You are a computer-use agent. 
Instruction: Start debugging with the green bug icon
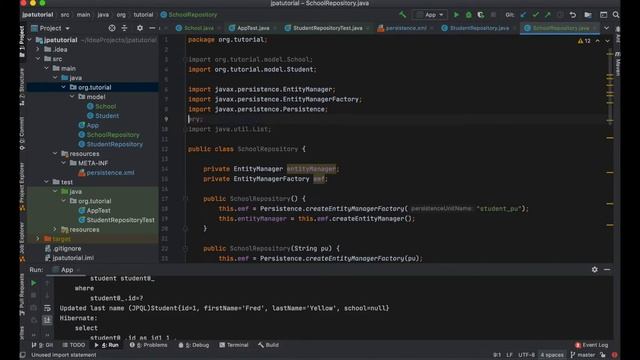coord(469,15)
